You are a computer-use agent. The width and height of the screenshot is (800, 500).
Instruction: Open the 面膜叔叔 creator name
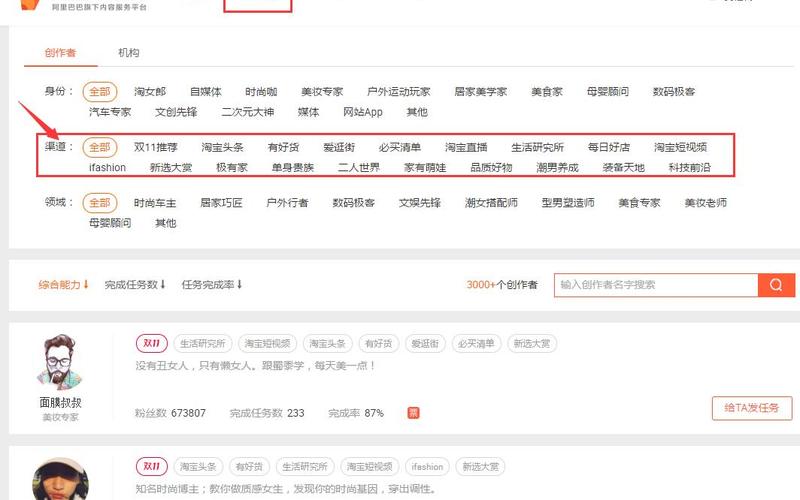click(60, 403)
